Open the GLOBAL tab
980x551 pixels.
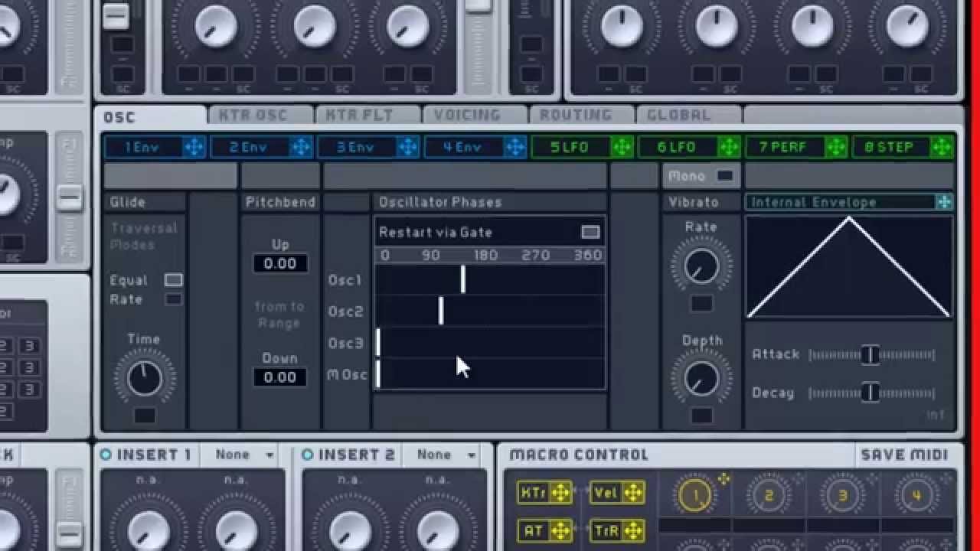(x=689, y=116)
